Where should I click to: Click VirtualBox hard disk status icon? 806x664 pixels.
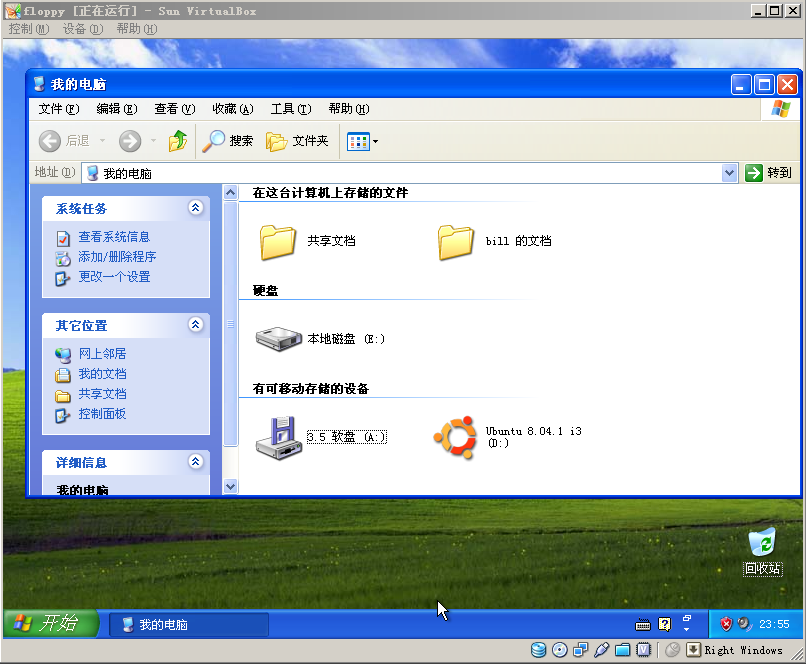(539, 650)
